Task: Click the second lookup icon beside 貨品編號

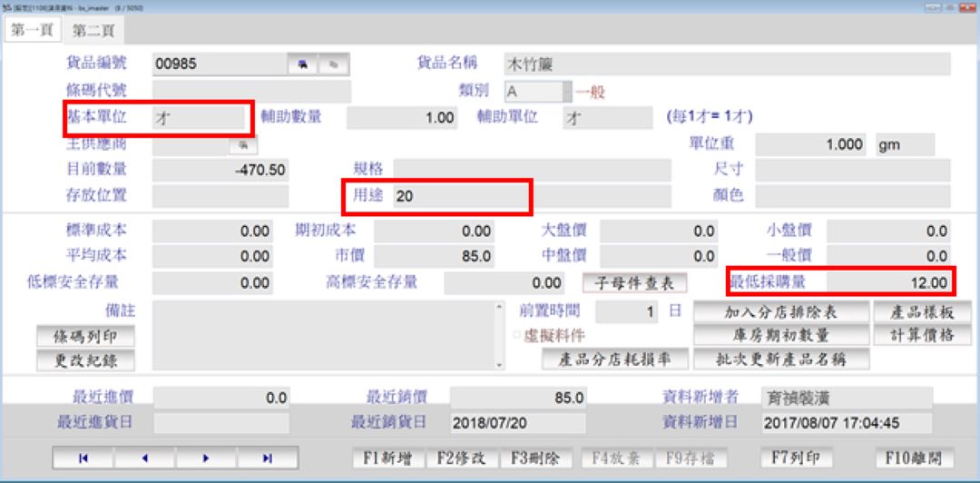Action: tap(333, 64)
